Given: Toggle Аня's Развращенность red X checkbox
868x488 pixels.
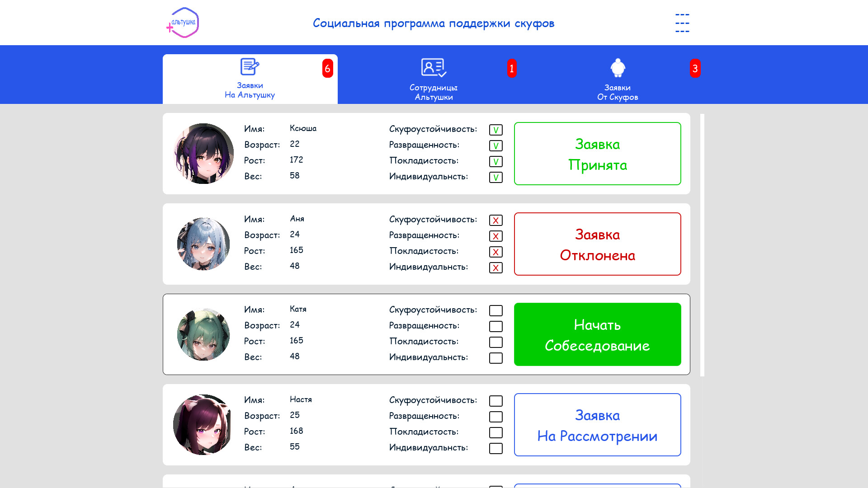Looking at the screenshot, I should point(495,236).
